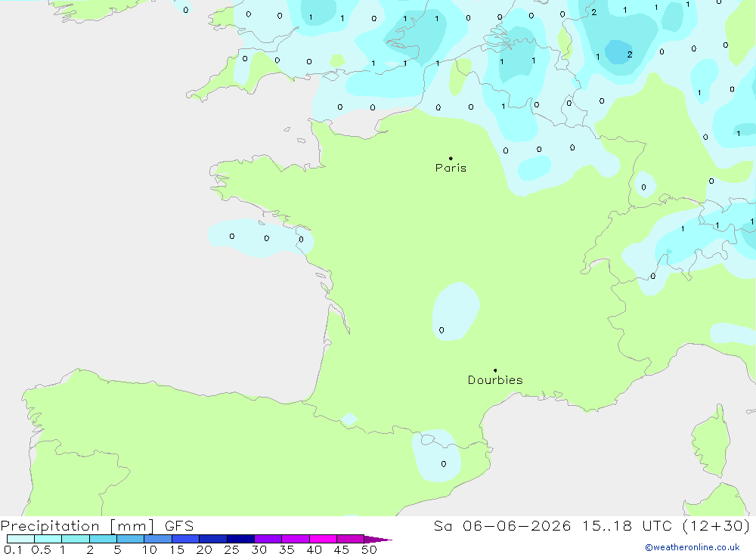Click the darkest blue precipitation value 2
The height and width of the screenshot is (554, 756).
(x=630, y=54)
